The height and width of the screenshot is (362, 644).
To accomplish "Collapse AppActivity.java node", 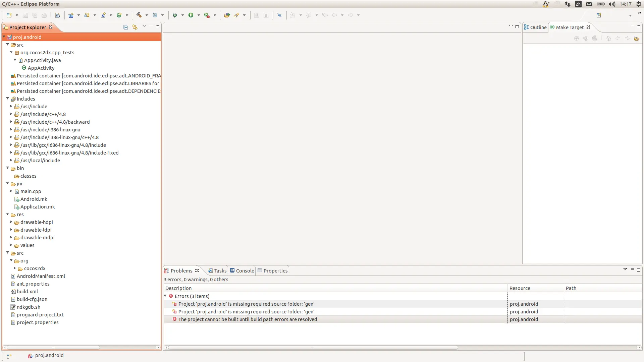I will pyautogui.click(x=15, y=60).
